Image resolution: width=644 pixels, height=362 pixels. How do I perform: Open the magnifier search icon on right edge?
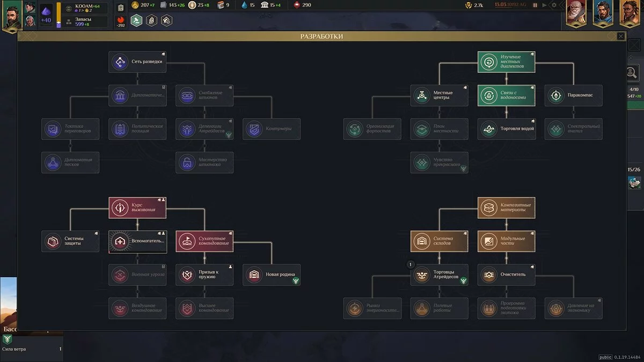(632, 73)
